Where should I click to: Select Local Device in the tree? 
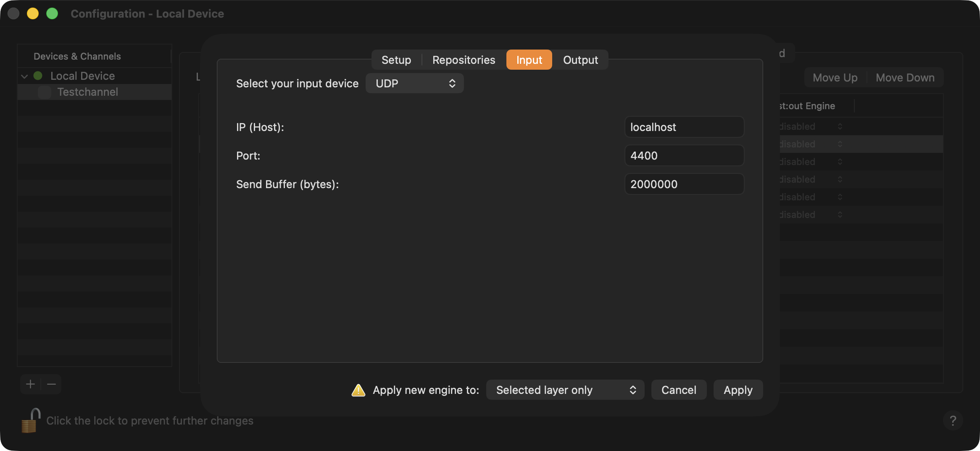[95, 76]
